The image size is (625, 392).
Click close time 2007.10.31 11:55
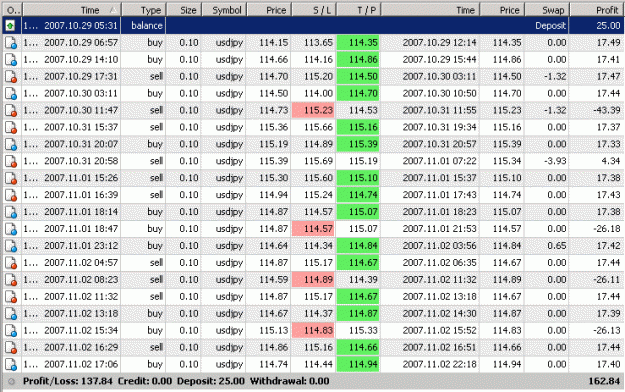439,110
